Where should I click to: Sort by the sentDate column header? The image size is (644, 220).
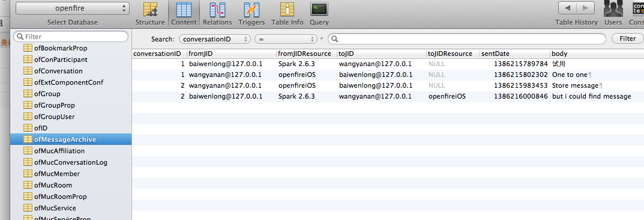[x=515, y=54]
